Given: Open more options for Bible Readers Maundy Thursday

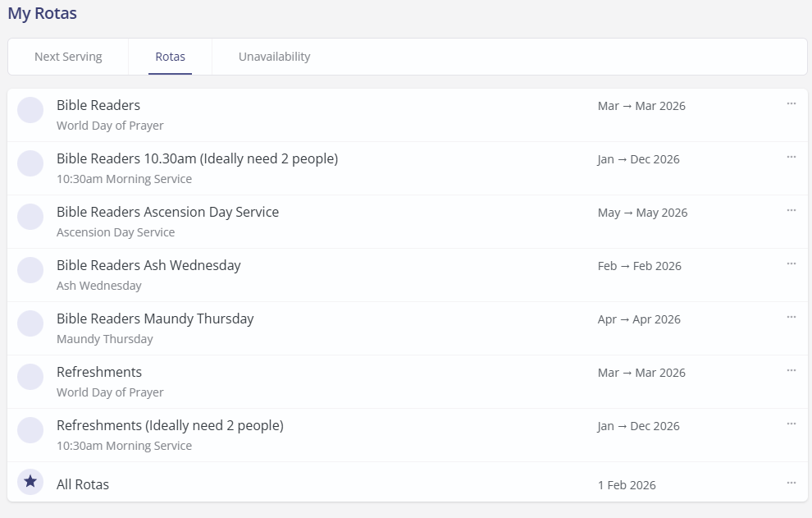Looking at the screenshot, I should [791, 317].
